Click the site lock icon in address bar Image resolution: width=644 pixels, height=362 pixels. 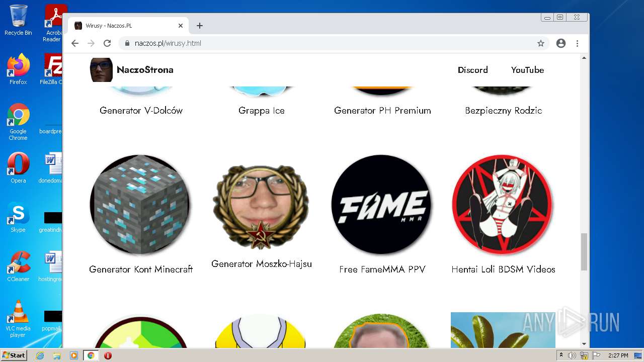(x=127, y=43)
